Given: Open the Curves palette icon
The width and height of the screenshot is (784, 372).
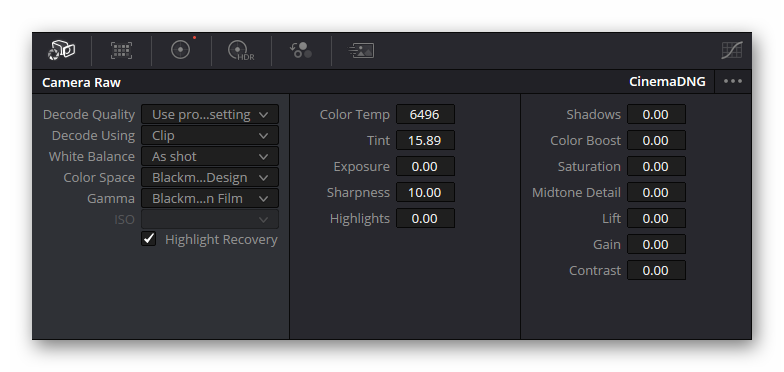Looking at the screenshot, I should coord(732,50).
